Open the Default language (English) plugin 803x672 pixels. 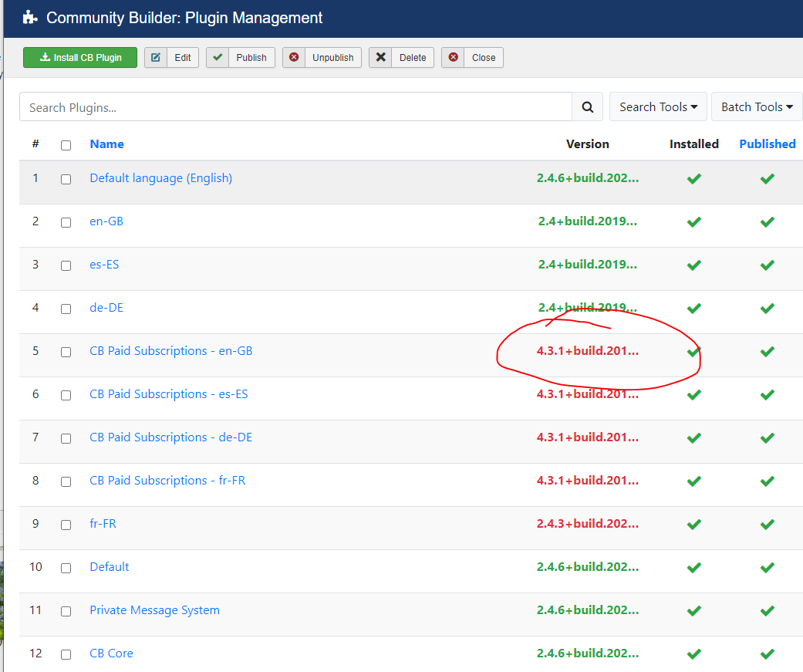(160, 177)
